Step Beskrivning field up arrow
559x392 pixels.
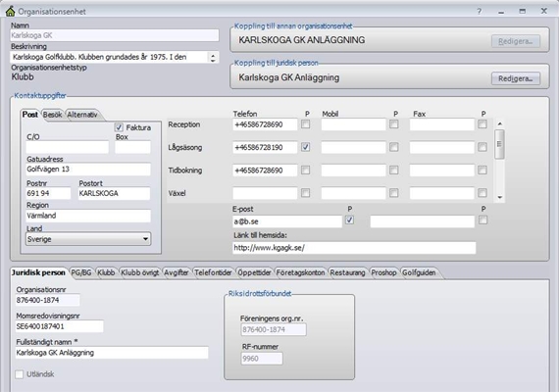(x=213, y=55)
